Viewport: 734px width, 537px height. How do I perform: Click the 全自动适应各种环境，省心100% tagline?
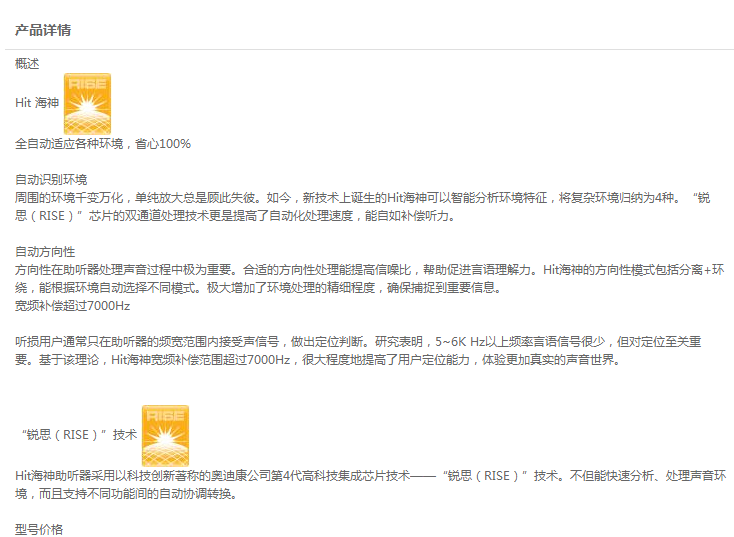(103, 144)
